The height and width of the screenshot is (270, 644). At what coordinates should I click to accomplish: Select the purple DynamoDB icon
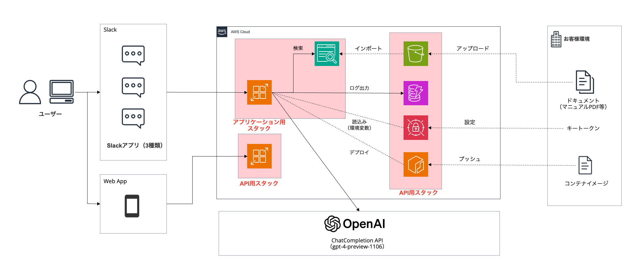(x=416, y=93)
